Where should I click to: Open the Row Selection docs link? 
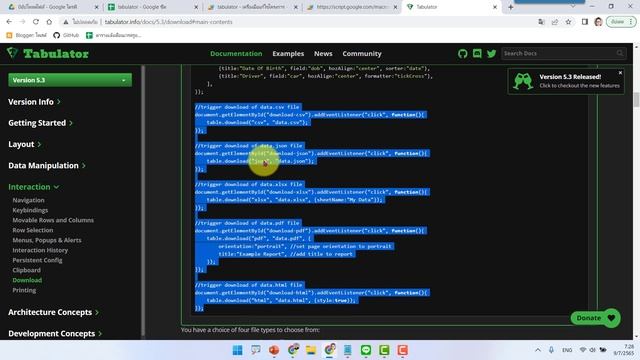pos(33,230)
